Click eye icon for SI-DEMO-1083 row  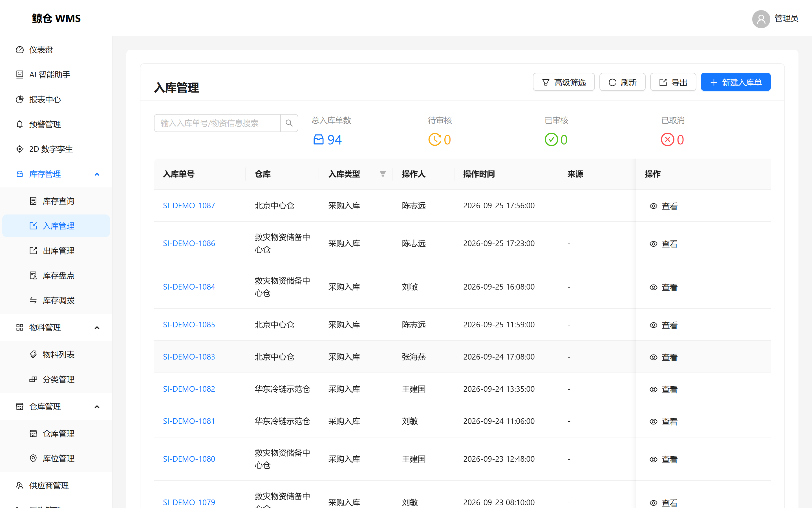(x=653, y=357)
